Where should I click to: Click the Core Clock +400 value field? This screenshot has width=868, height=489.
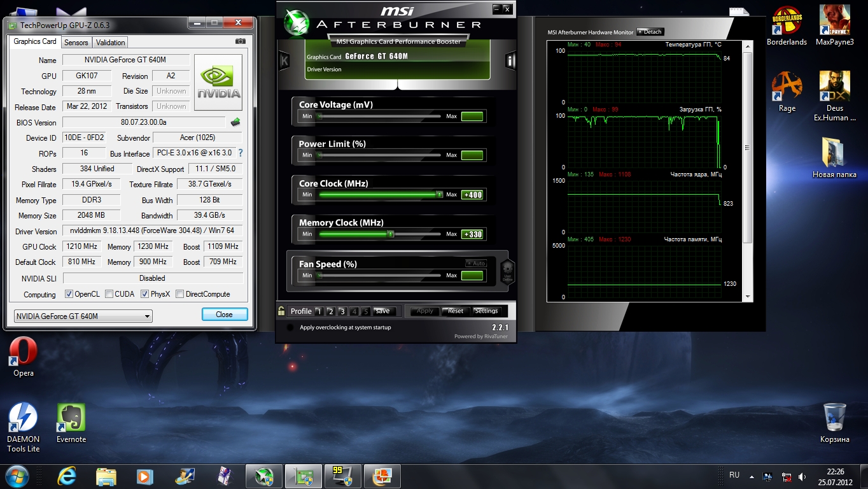click(x=472, y=195)
